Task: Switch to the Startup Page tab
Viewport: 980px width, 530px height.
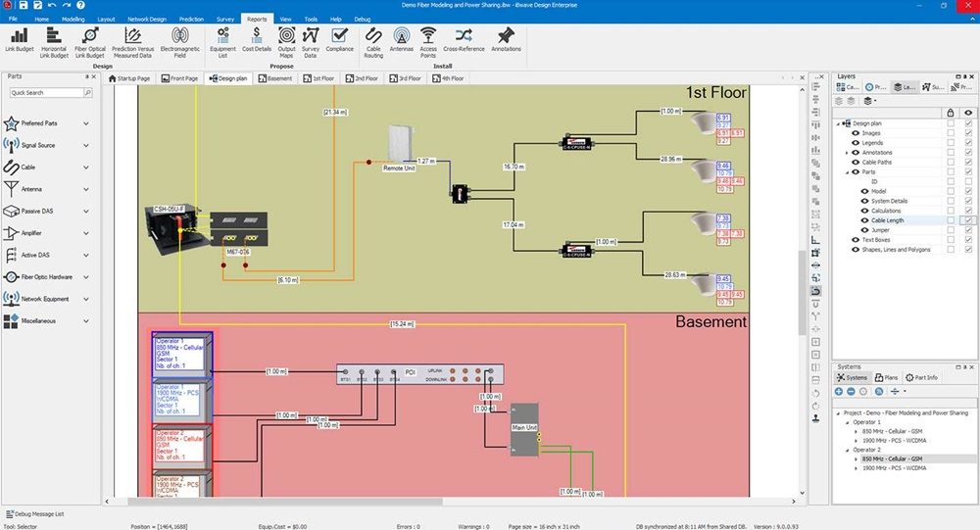Action: click(x=128, y=78)
